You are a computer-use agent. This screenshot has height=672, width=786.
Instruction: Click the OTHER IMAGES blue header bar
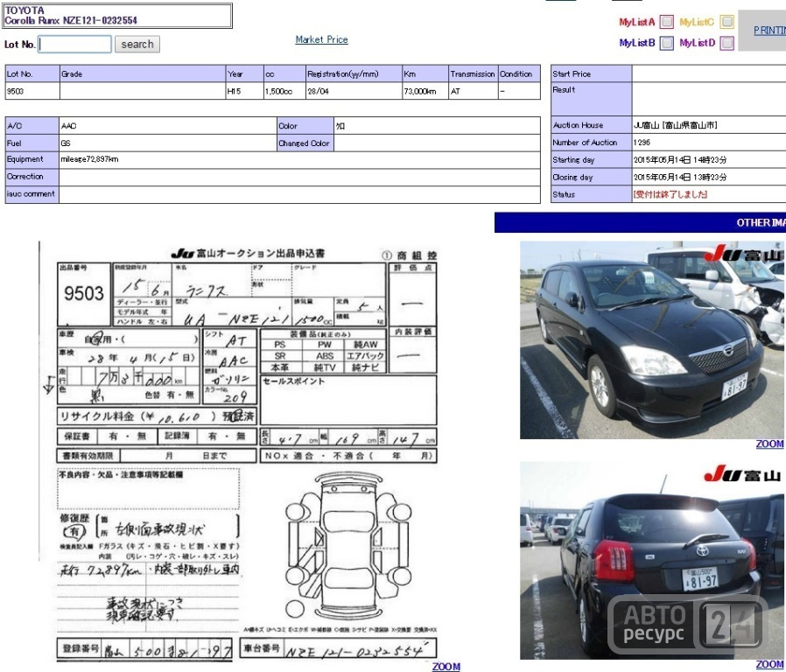(x=640, y=222)
